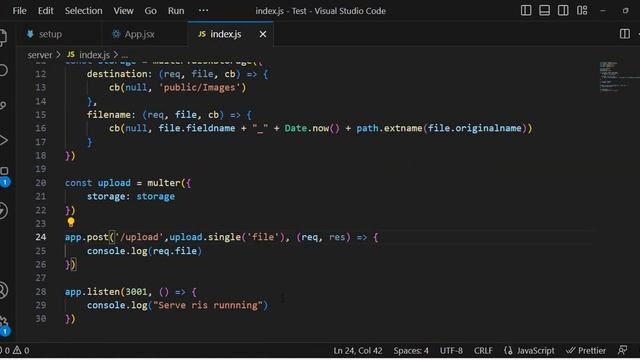Click Ln 24, Col 42 indicator
Image resolution: width=640 pixels, height=360 pixels.
(358, 351)
